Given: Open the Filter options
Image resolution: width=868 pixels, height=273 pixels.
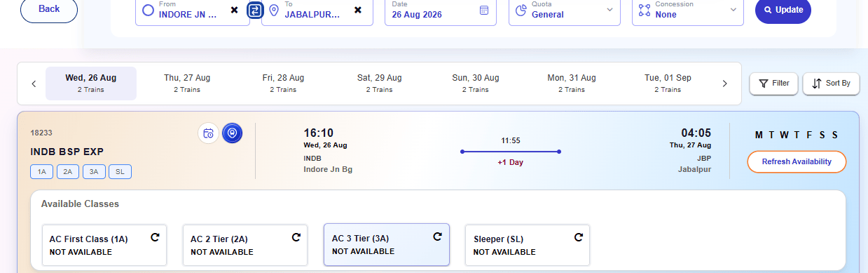Looking at the screenshot, I should pyautogui.click(x=773, y=84).
